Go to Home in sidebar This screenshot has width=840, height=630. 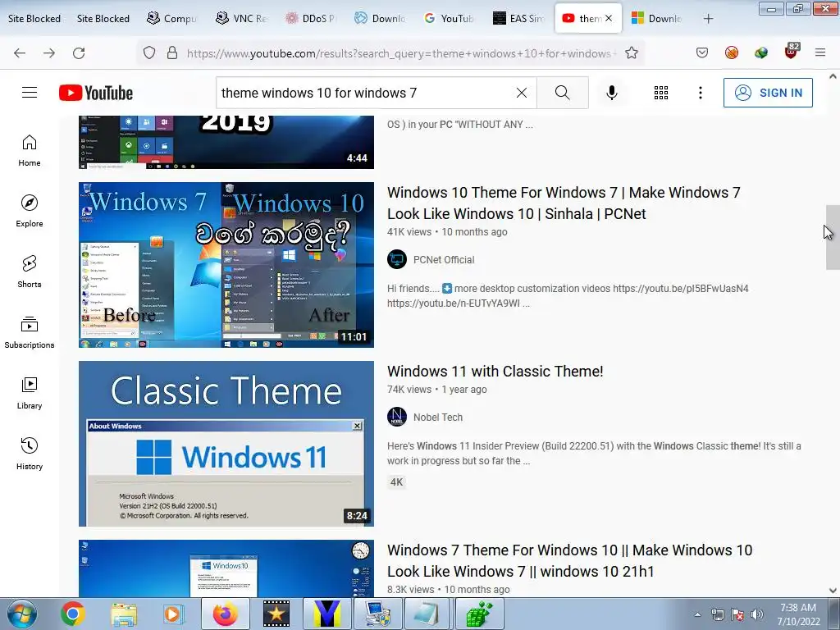30,151
